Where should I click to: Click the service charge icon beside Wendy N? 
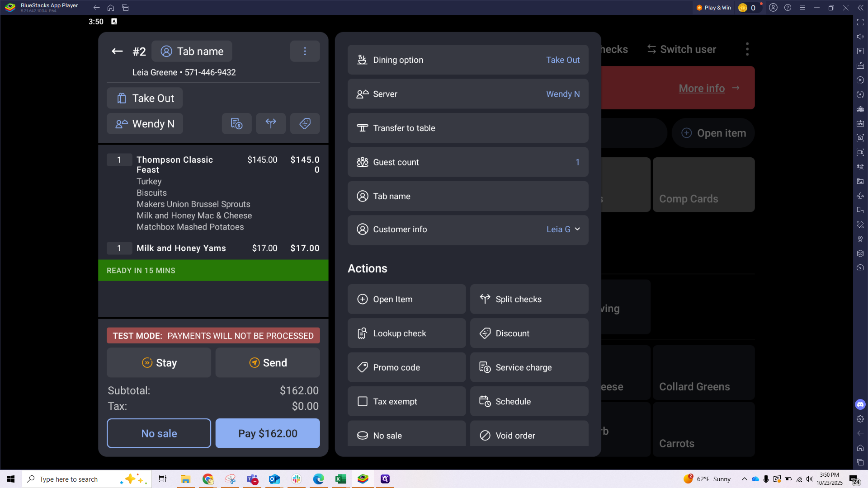236,123
